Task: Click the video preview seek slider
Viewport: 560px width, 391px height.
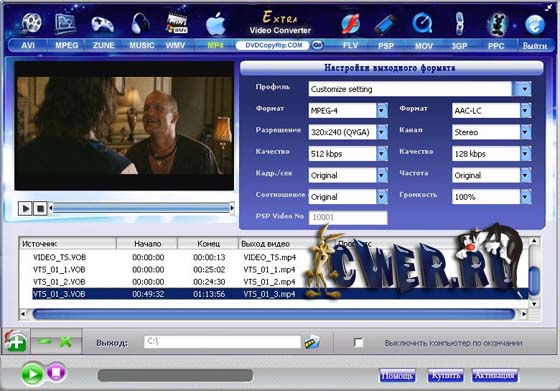Action: tap(142, 208)
